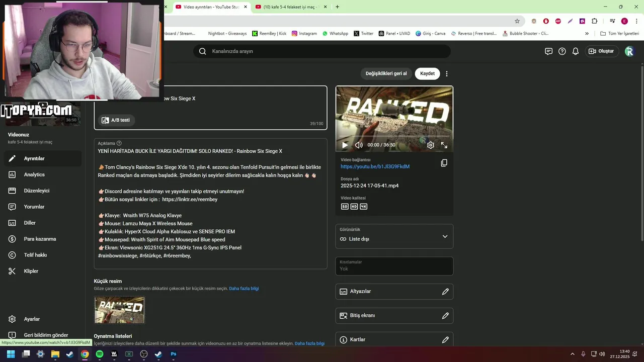Click the Açıklama help question icon
Screen dimensions: 644x362
pyautogui.click(x=119, y=143)
